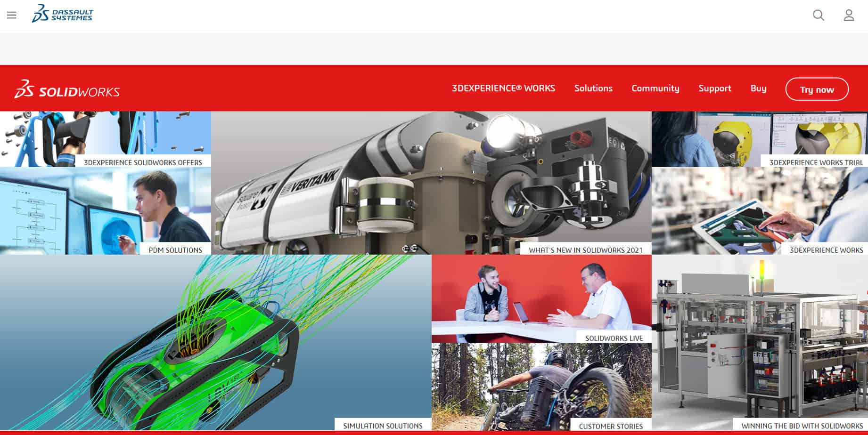Screen dimensions: 868x435
Task: Open the Community menu
Action: coord(655,89)
